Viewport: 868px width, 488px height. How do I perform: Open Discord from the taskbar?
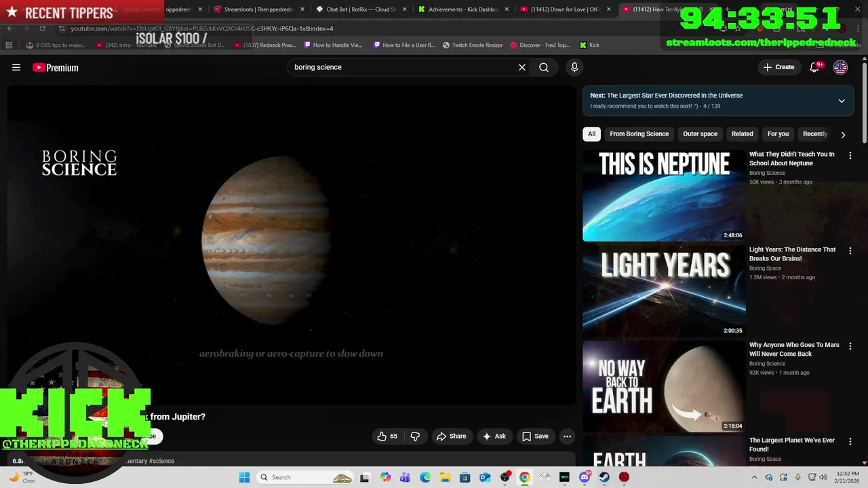tap(585, 477)
